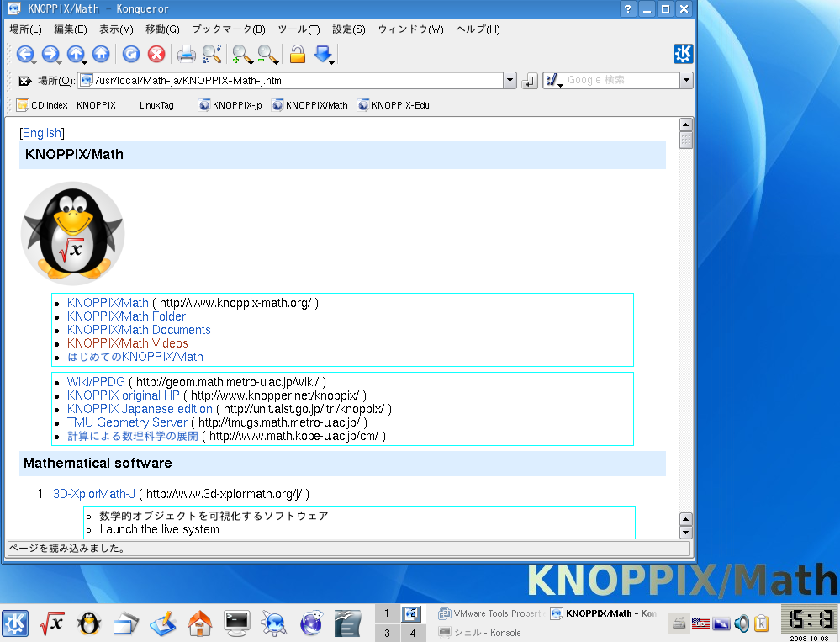The height and width of the screenshot is (642, 840).
Task: Switch to シェル - Konsole taskbar entry
Action: click(480, 633)
